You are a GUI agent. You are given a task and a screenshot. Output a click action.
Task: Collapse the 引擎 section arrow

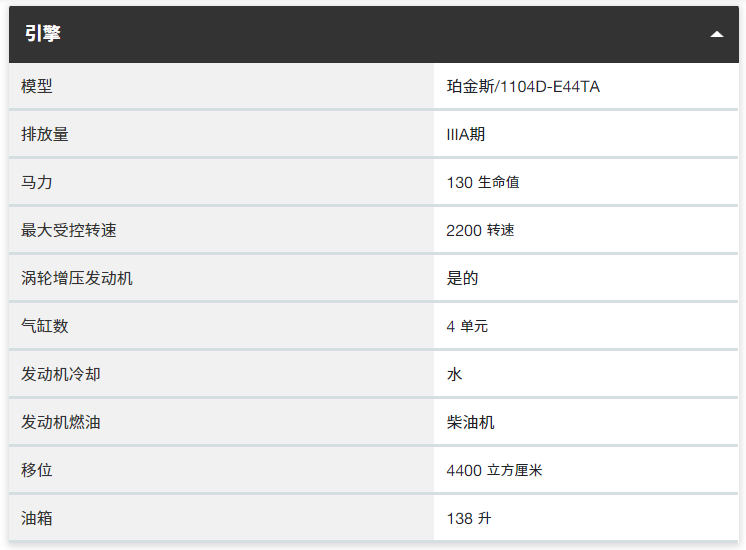[x=716, y=34]
